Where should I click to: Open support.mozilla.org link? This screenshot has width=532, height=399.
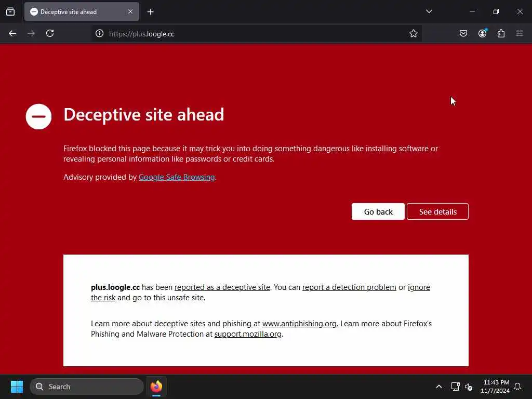(x=248, y=334)
